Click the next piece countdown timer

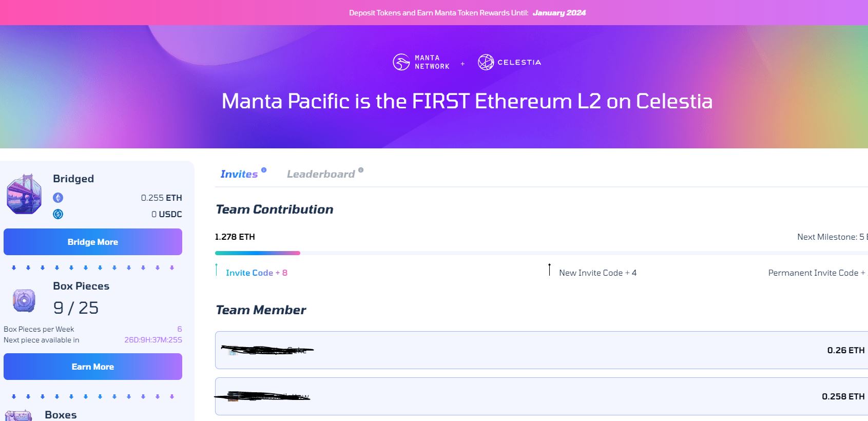coord(153,340)
